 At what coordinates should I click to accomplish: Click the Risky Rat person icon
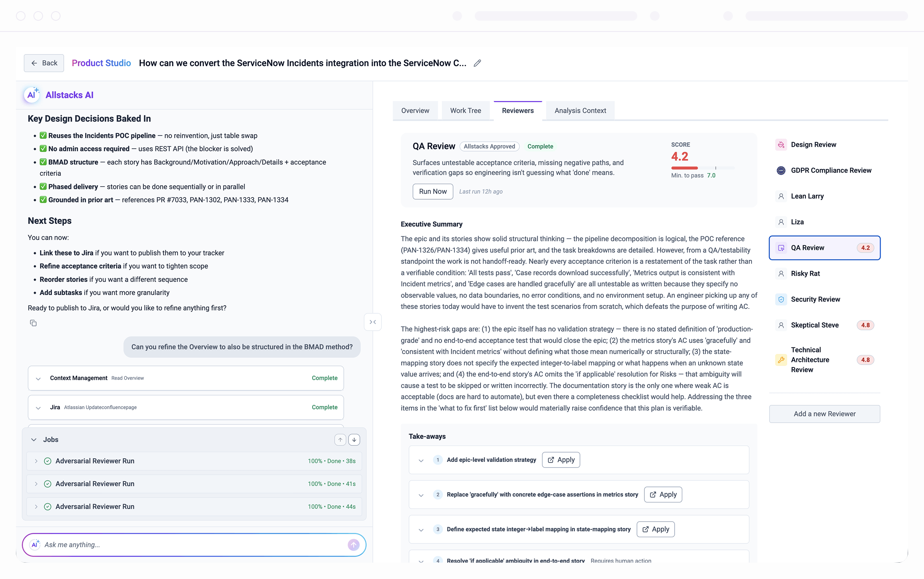point(781,273)
